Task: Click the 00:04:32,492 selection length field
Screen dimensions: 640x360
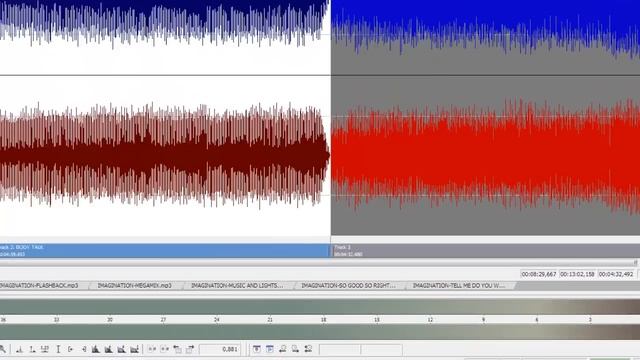Action: pyautogui.click(x=616, y=274)
